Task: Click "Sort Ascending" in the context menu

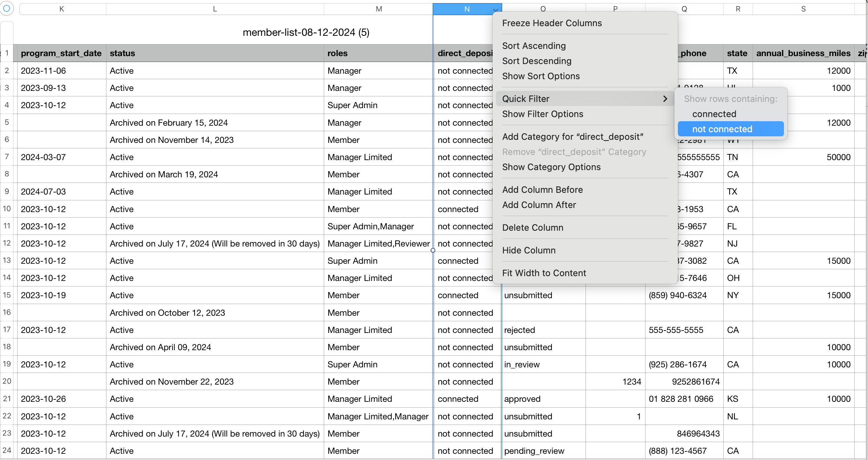Action: pos(534,45)
